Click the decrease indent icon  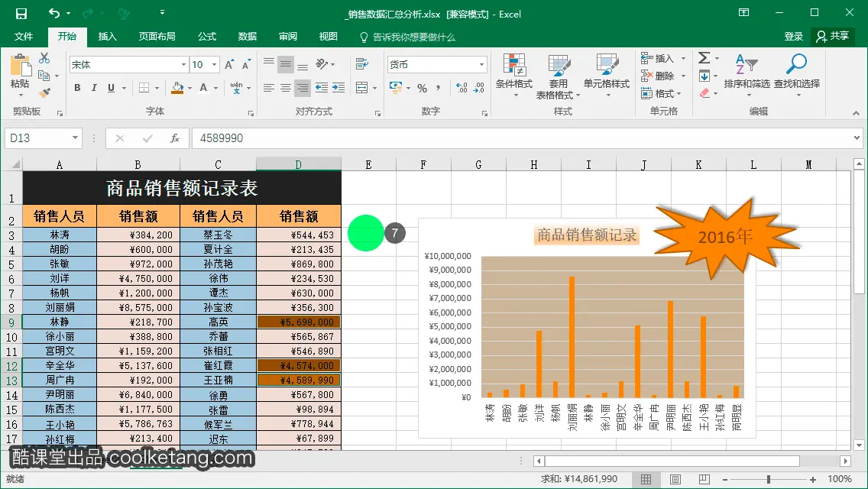322,88
